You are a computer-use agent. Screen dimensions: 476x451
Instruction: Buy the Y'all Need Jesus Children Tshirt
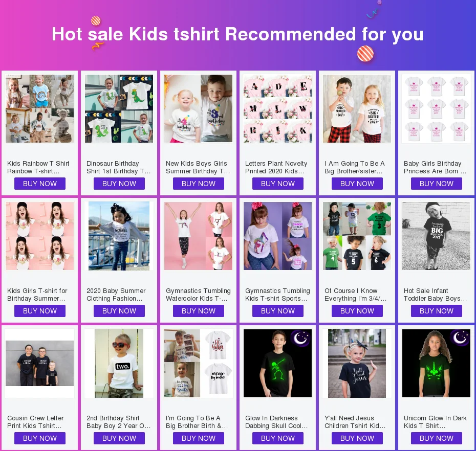click(x=357, y=438)
